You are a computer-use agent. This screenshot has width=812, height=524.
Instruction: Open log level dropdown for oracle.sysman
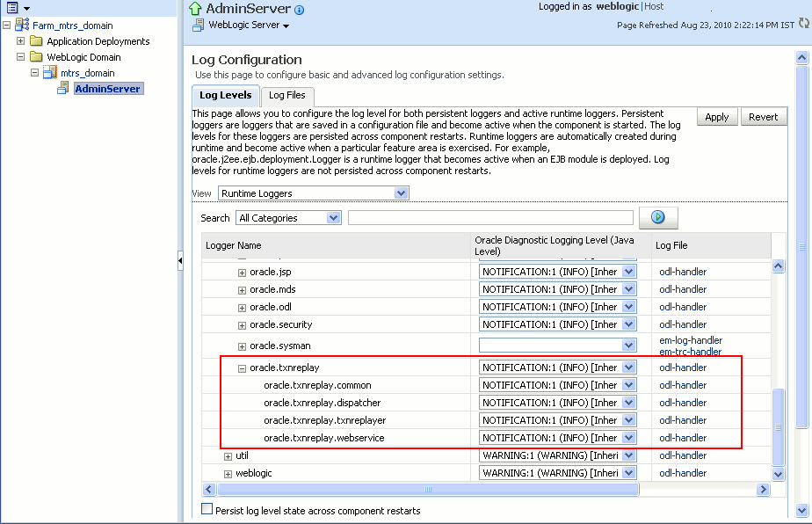[x=558, y=346]
